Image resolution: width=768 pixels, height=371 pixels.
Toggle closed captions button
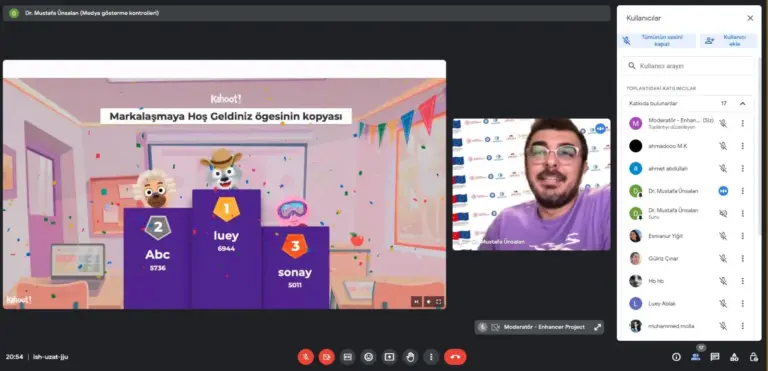pyautogui.click(x=347, y=357)
